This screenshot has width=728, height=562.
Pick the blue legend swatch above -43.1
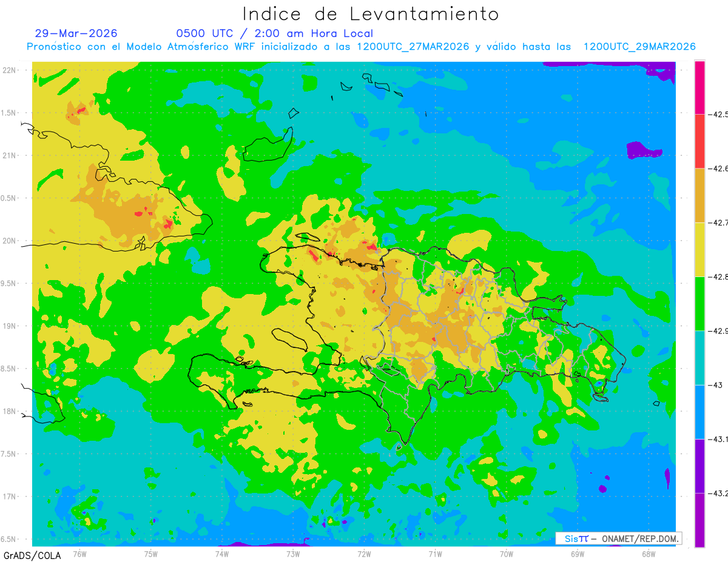tap(699, 412)
